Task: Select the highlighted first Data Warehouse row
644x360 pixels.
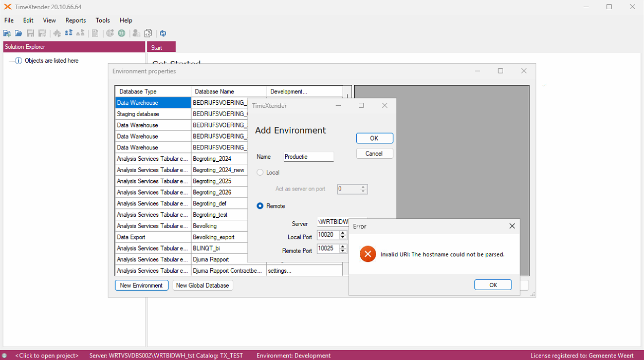Action: [153, 103]
